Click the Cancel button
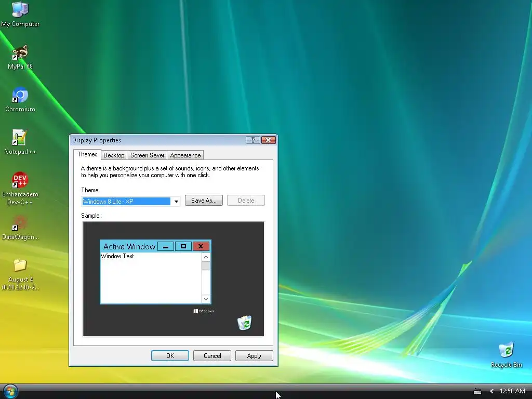This screenshot has height=399, width=532. [212, 356]
